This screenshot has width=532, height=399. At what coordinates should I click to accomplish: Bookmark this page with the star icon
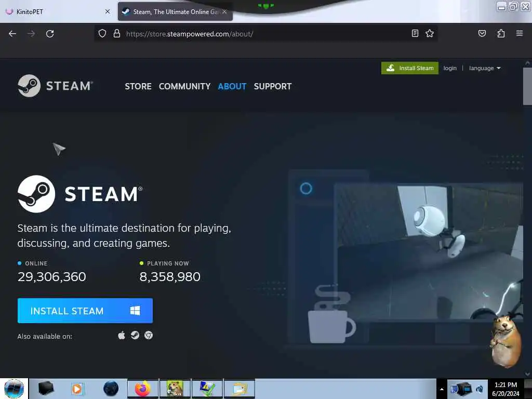430,33
